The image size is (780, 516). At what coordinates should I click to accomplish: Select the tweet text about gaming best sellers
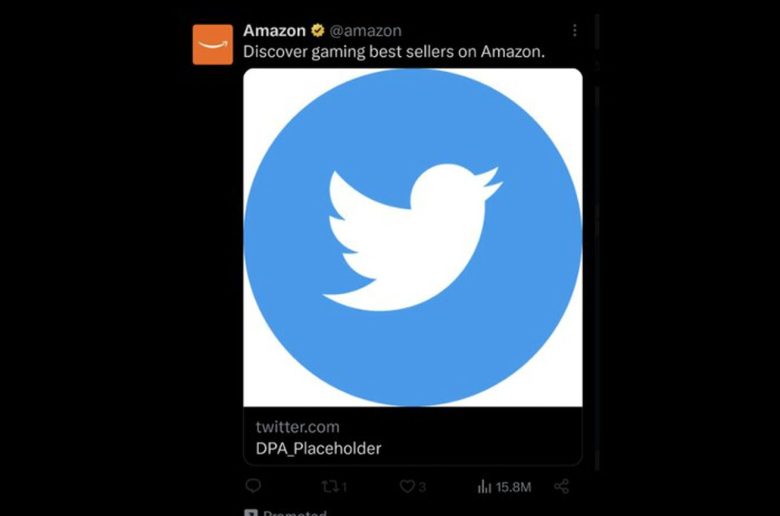tap(394, 52)
